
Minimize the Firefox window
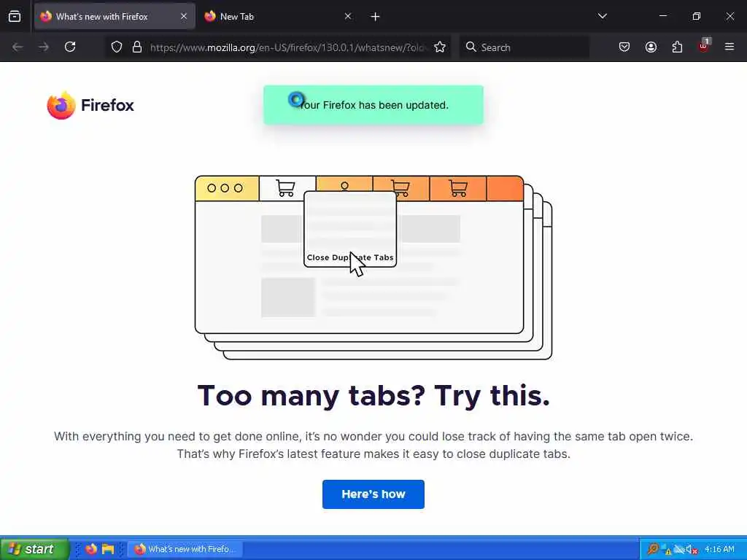662,16
